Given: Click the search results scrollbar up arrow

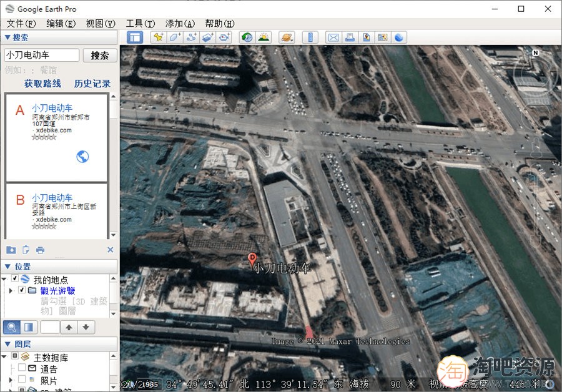Looking at the screenshot, I should [113, 96].
